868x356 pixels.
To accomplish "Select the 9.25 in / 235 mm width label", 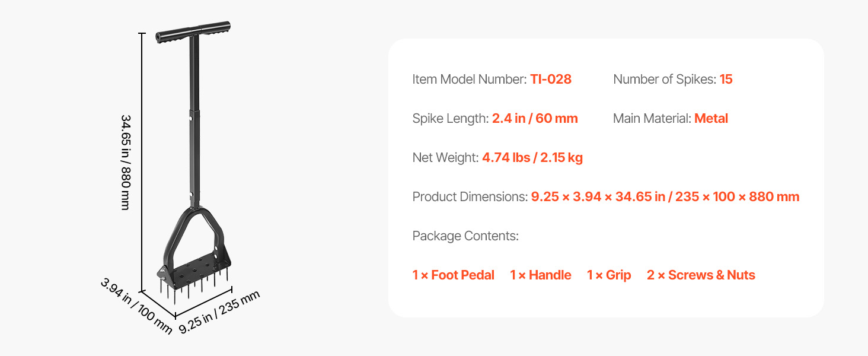I will coord(219,311).
